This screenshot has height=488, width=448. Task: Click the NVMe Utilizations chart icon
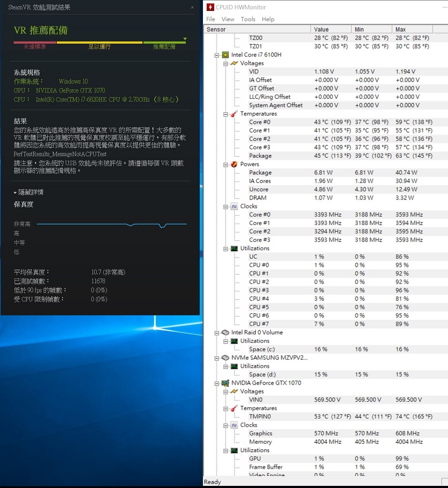(x=234, y=366)
